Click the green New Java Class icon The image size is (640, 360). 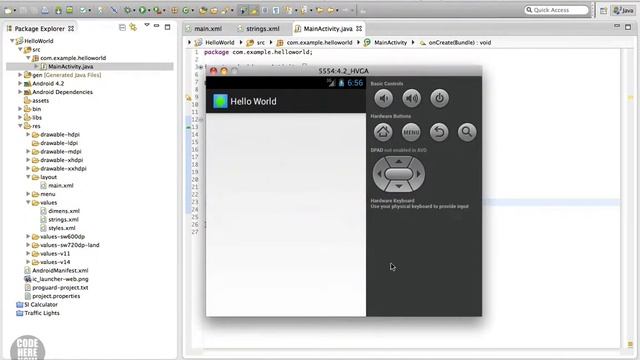coord(186,10)
